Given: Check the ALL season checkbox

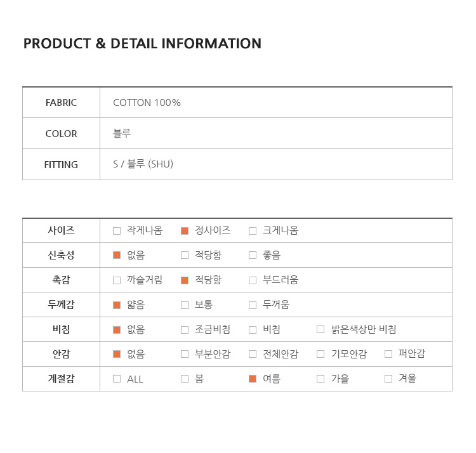Looking at the screenshot, I should click(x=117, y=379).
